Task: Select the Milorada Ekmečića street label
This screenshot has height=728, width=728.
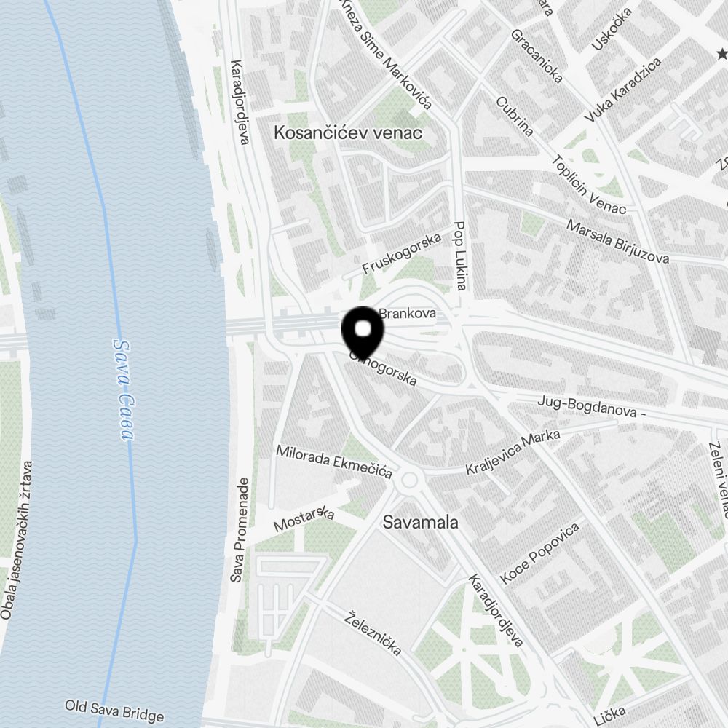Action: [x=334, y=461]
